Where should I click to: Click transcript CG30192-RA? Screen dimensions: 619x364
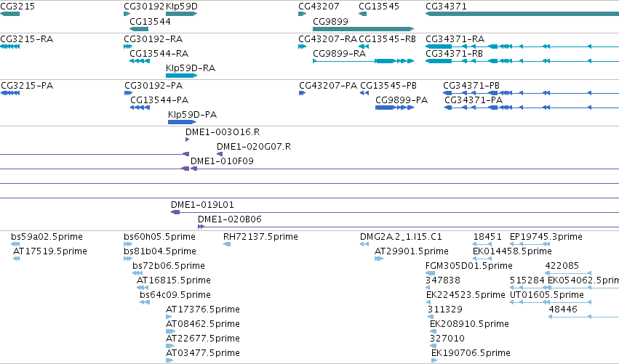click(153, 39)
